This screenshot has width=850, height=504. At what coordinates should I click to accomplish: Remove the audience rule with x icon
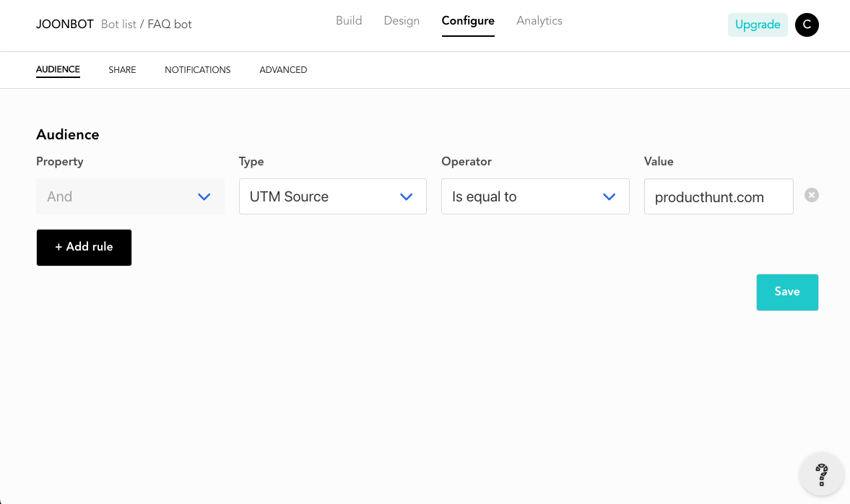pos(811,195)
